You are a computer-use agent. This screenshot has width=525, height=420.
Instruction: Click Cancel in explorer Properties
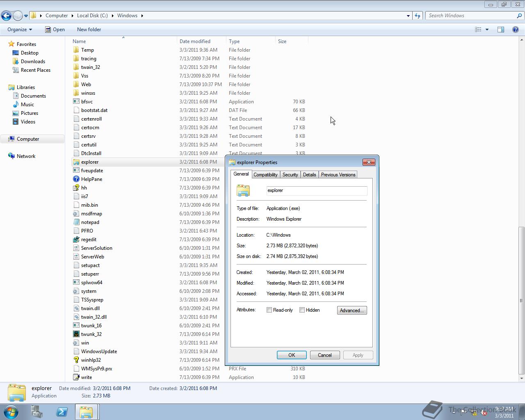325,355
